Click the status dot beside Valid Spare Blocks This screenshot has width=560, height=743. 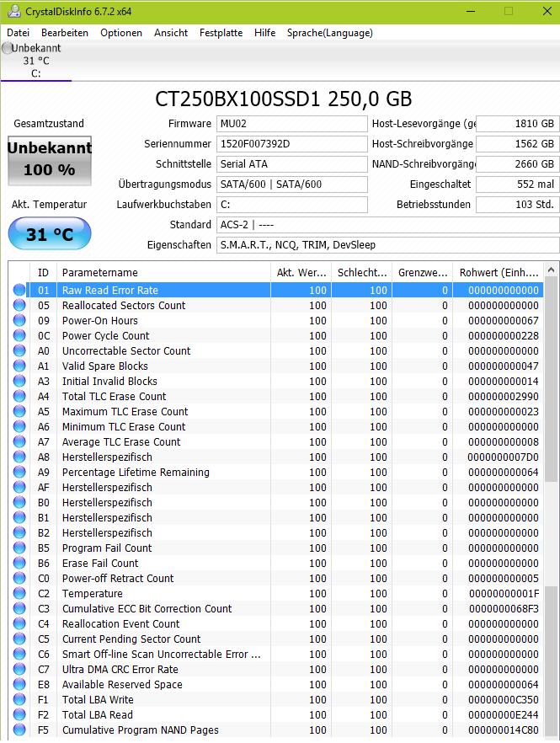[x=19, y=366]
